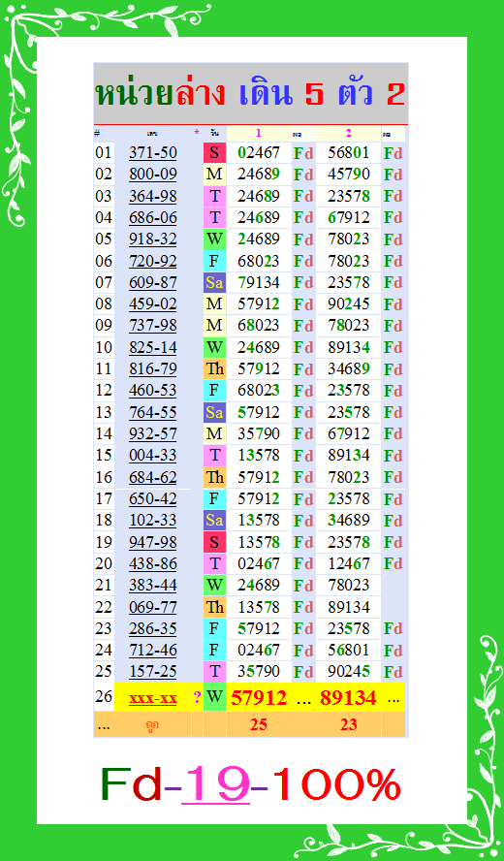Screen dimensions: 504x861
Task: Click the pink question mark in row 26
Action: [197, 698]
